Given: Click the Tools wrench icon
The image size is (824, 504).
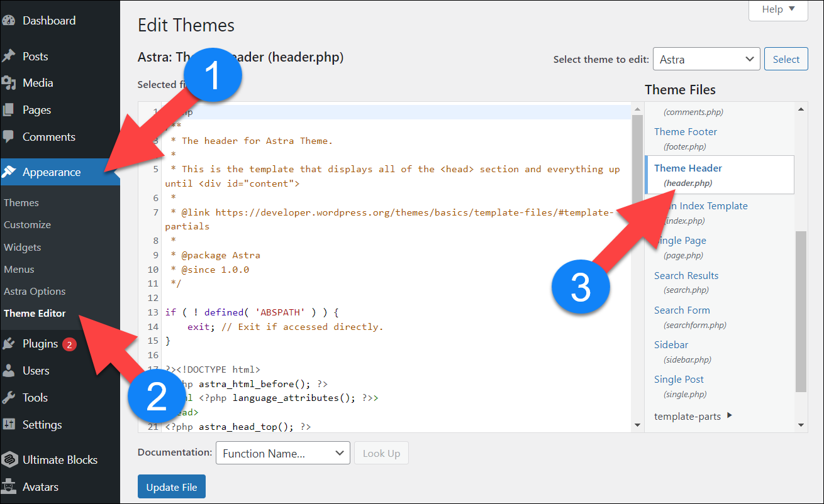Looking at the screenshot, I should click(8, 398).
